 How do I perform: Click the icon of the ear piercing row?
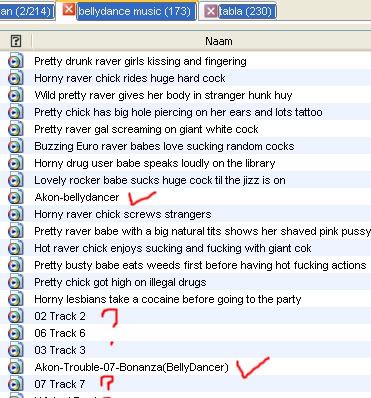coord(15,112)
